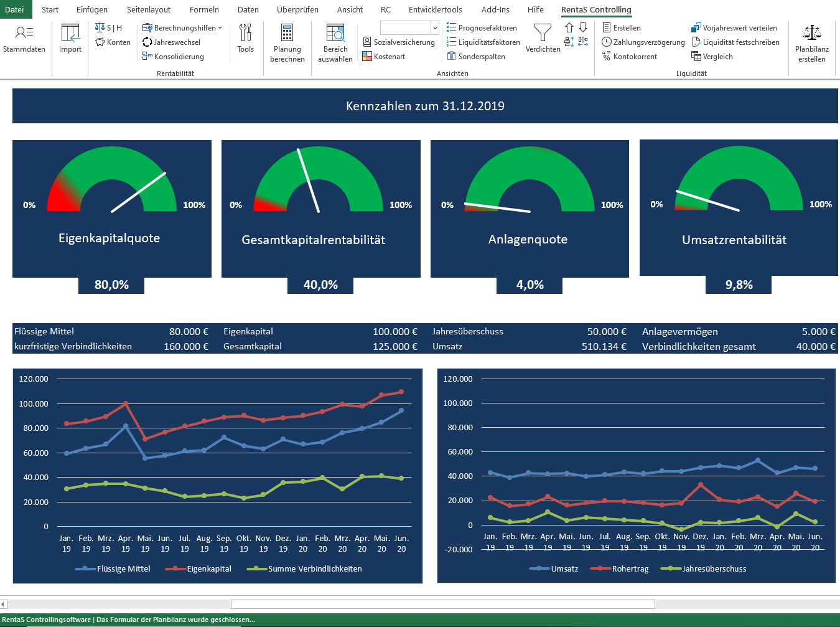
Task: Switch to the Add-Ins tab
Action: (495, 9)
